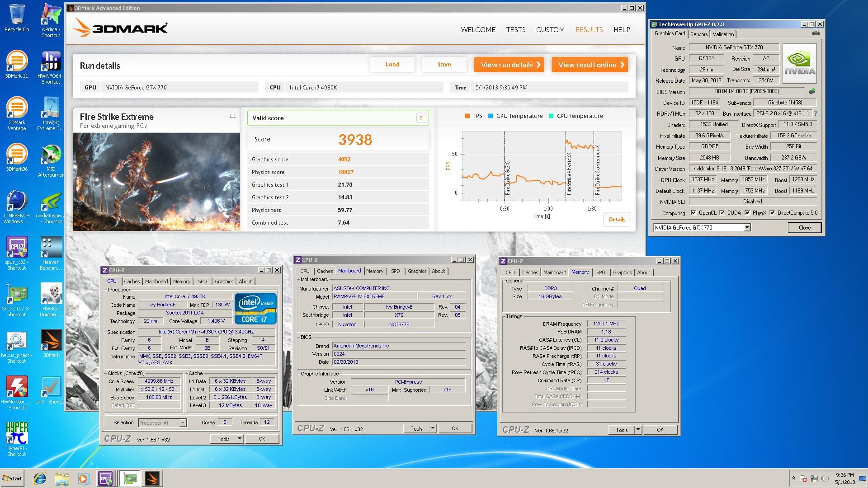Switch to Validation tab in GPU-Z
The height and width of the screenshot is (488, 868).
point(723,34)
